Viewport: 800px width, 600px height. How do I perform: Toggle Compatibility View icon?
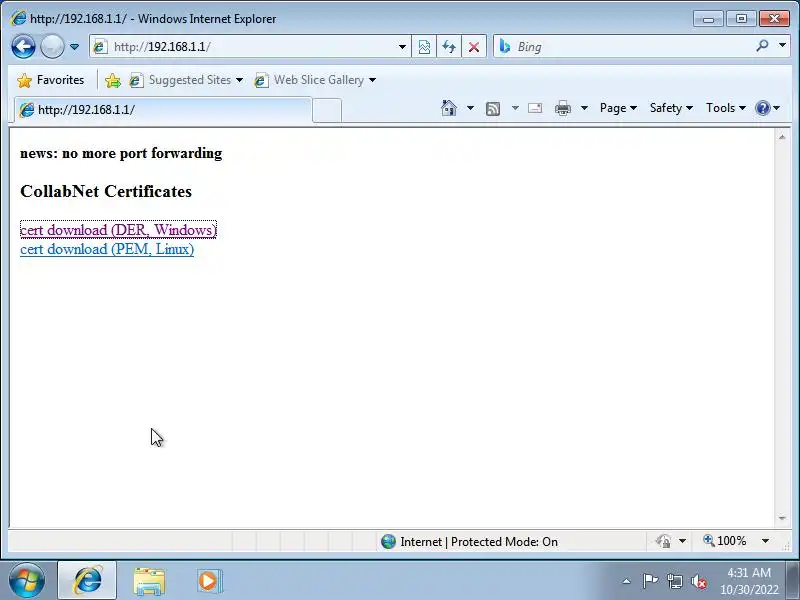coord(424,47)
